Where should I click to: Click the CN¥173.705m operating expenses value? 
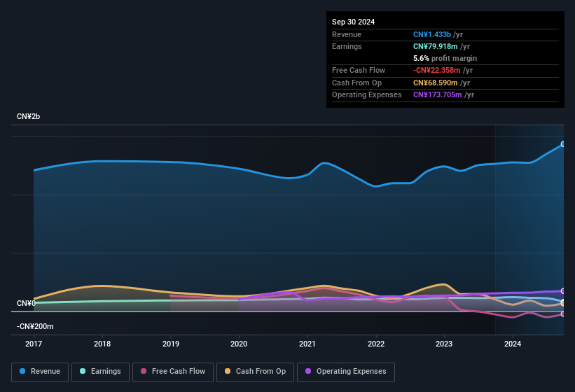pos(438,94)
